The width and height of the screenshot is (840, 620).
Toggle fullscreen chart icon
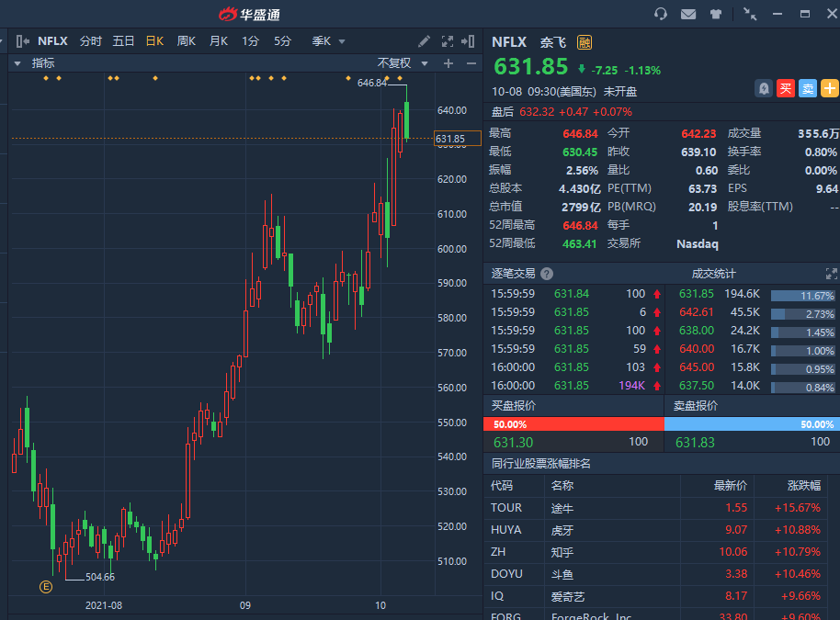448,41
